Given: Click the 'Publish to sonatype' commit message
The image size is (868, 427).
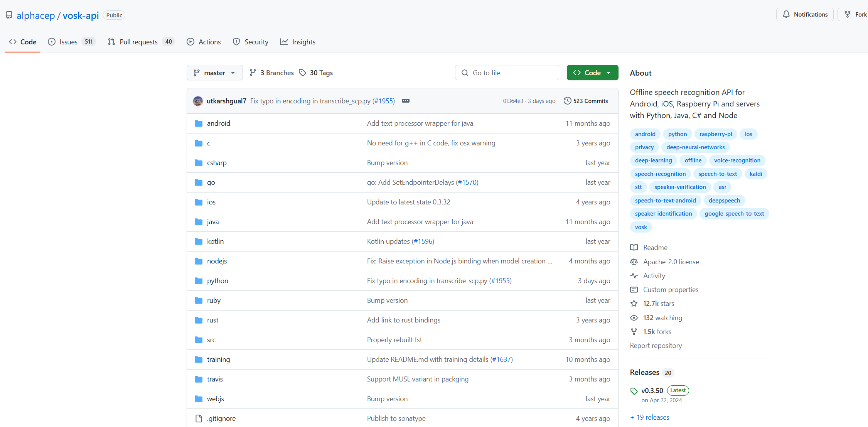Looking at the screenshot, I should pyautogui.click(x=396, y=419).
